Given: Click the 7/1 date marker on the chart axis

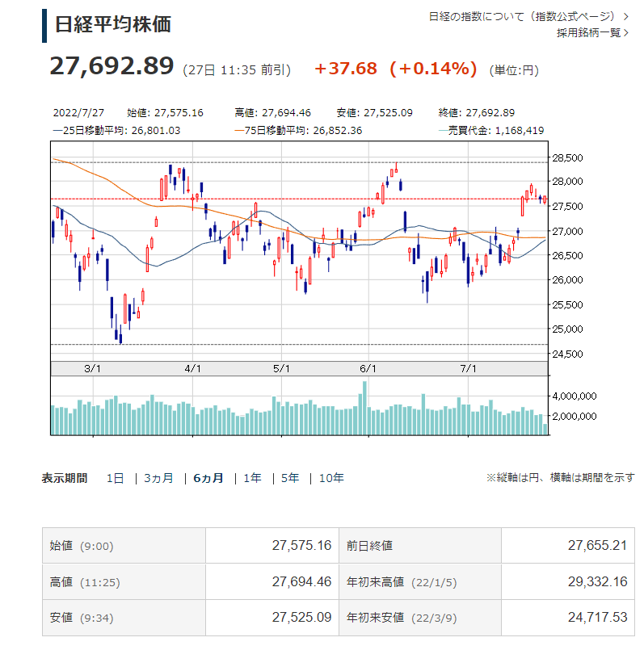Looking at the screenshot, I should pyautogui.click(x=468, y=368).
